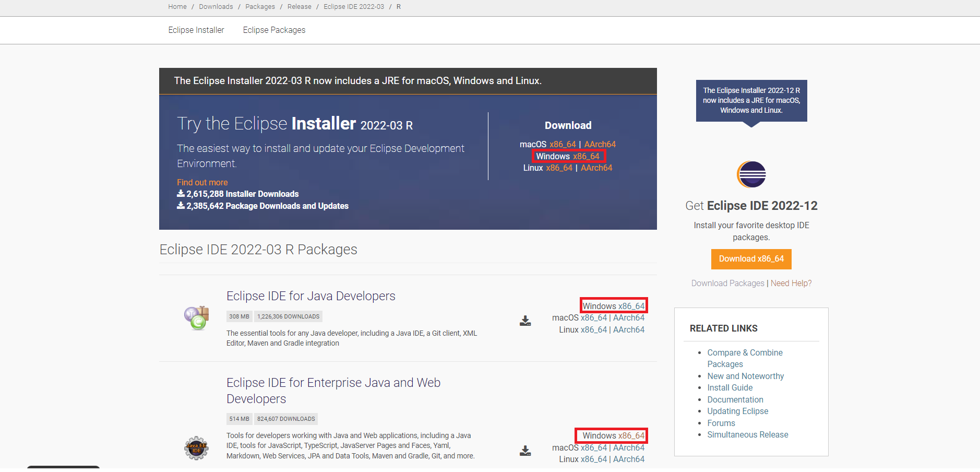Download Java Developers package for Linux x86_64

pyautogui.click(x=594, y=329)
